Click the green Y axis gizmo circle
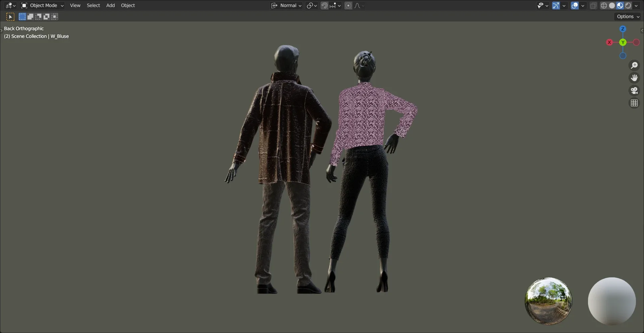644x333 pixels. click(x=623, y=42)
